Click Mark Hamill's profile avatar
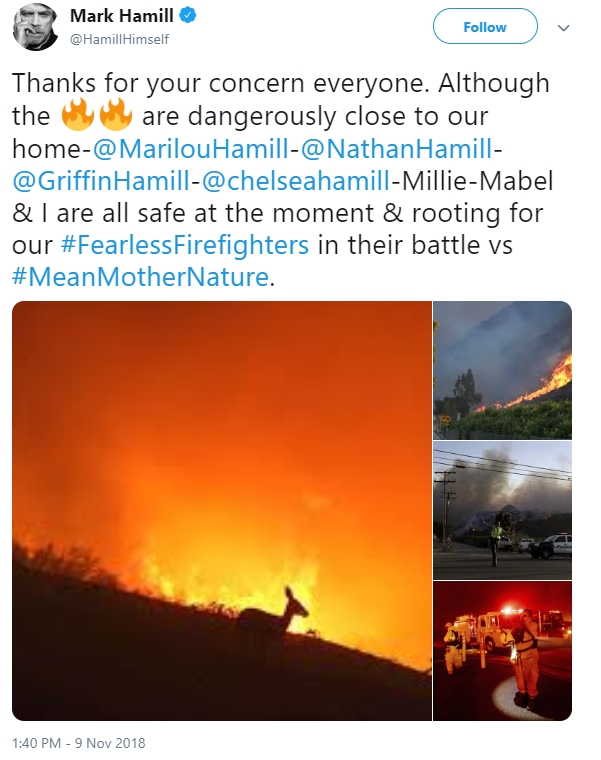 coord(36,28)
